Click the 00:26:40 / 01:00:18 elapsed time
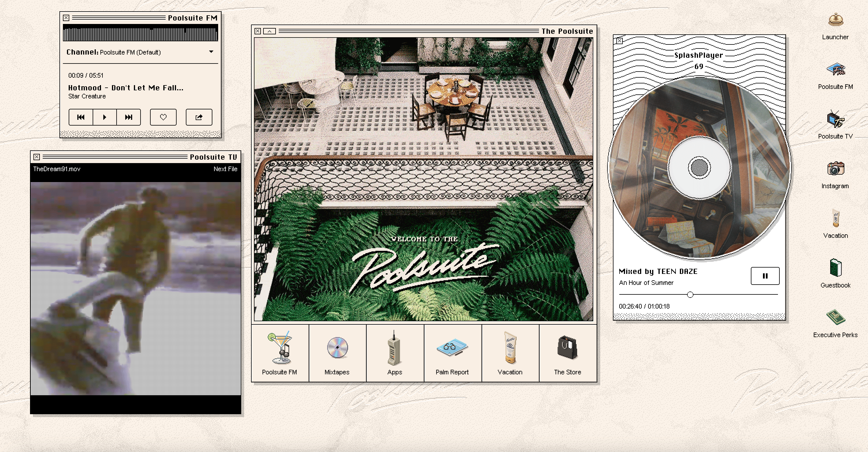Image resolution: width=868 pixels, height=452 pixels. pos(644,307)
